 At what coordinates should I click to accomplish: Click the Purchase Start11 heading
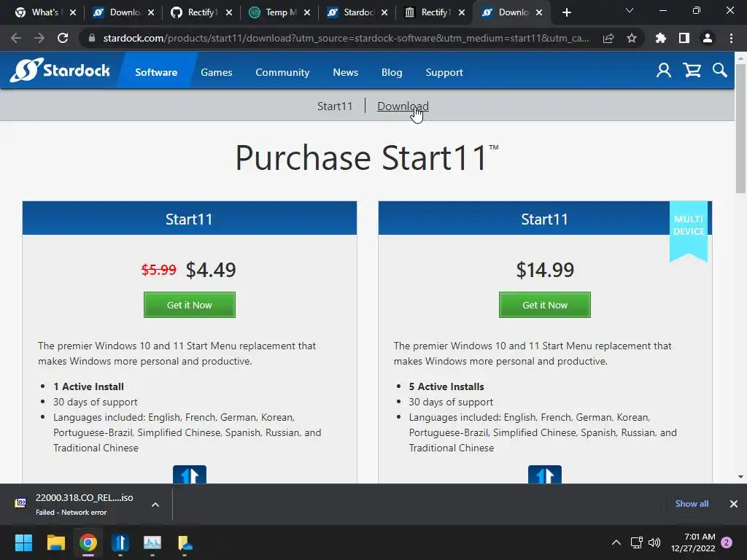tap(367, 157)
